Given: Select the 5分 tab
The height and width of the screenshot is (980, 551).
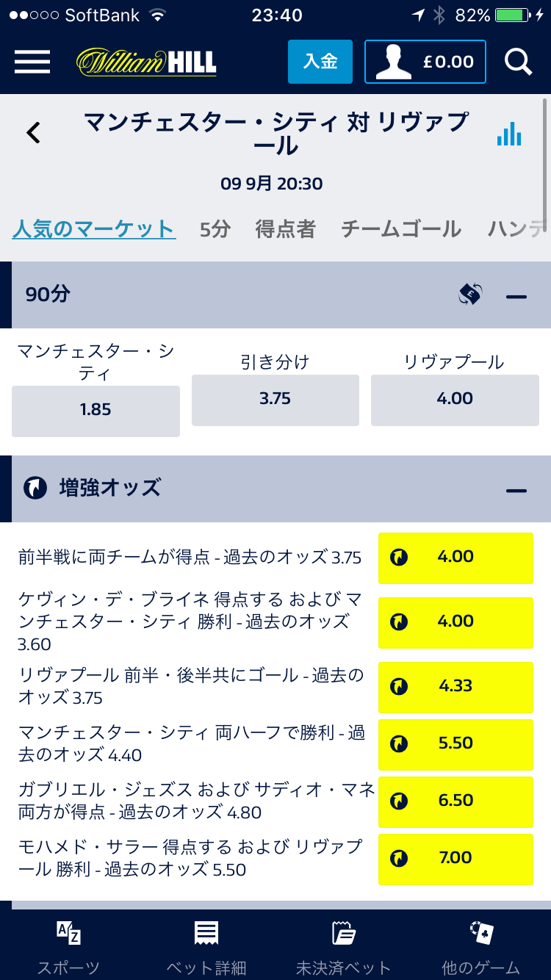Looking at the screenshot, I should pos(215,229).
